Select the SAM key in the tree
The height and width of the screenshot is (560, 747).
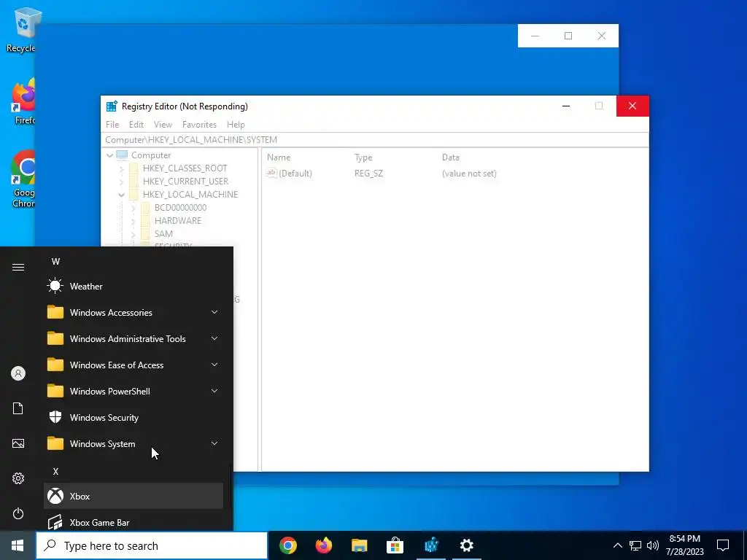(x=163, y=234)
